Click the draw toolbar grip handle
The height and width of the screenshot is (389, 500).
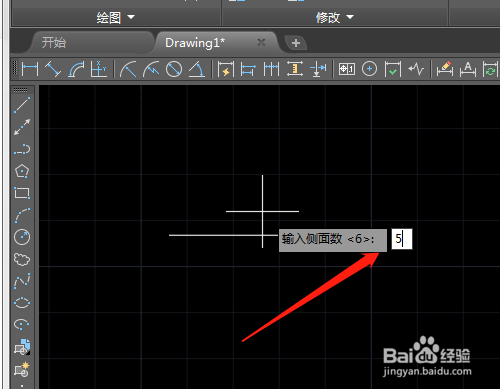(x=21, y=90)
